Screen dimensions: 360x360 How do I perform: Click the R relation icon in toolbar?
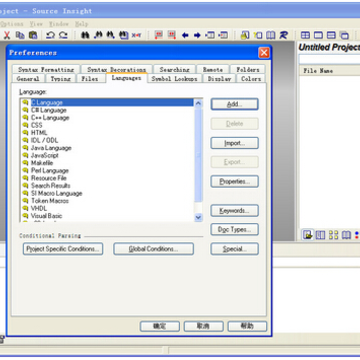283,35
